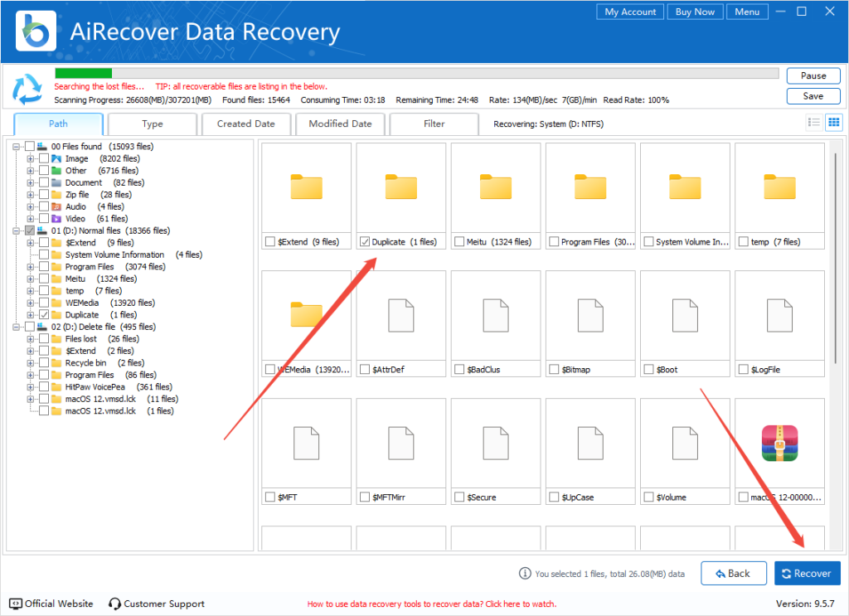The image size is (849, 616).
Task: Click the scanning progress bar
Action: pyautogui.click(x=416, y=73)
